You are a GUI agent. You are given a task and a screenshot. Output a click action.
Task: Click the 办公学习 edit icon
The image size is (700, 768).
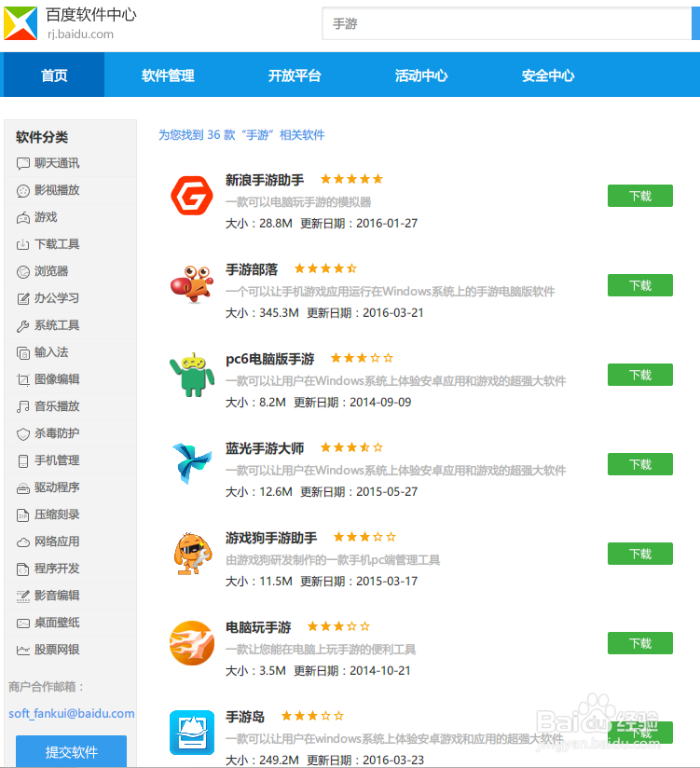pos(23,299)
